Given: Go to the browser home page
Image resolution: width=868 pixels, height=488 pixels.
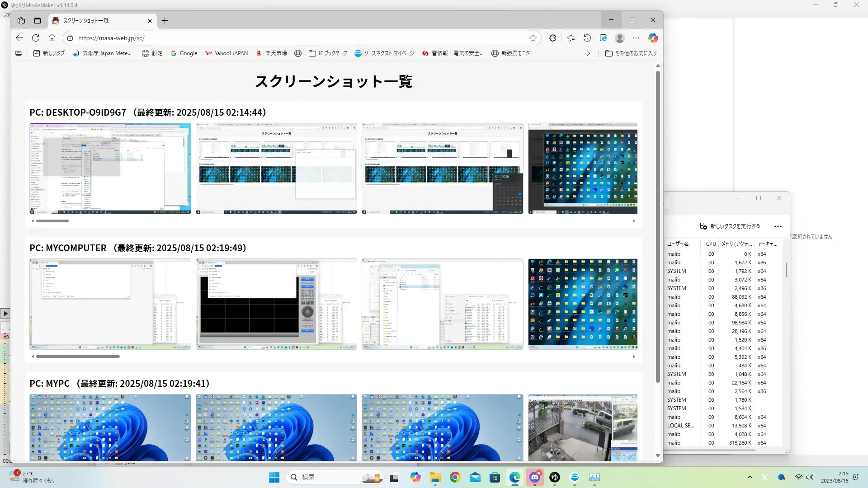Looking at the screenshot, I should [x=52, y=38].
